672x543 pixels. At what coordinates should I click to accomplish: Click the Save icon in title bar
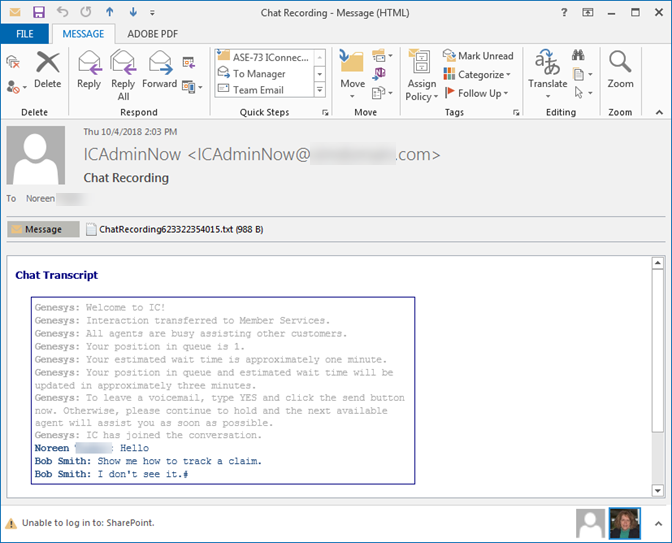click(38, 11)
